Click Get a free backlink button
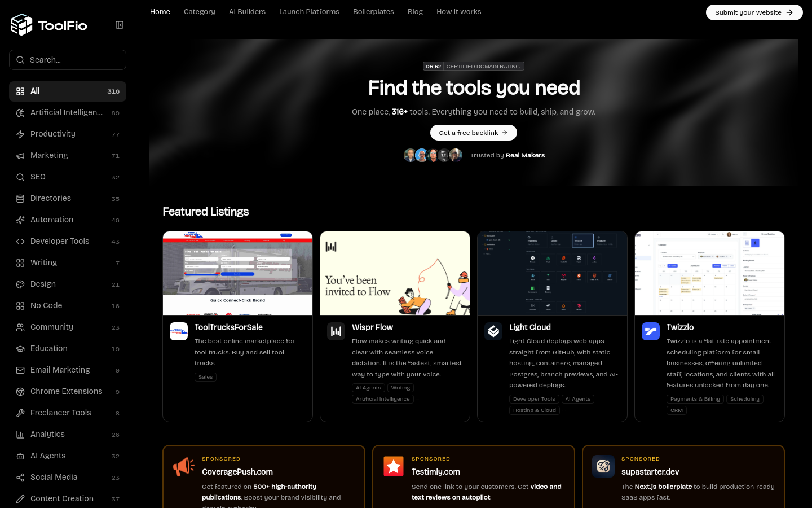812x508 pixels. [474, 133]
